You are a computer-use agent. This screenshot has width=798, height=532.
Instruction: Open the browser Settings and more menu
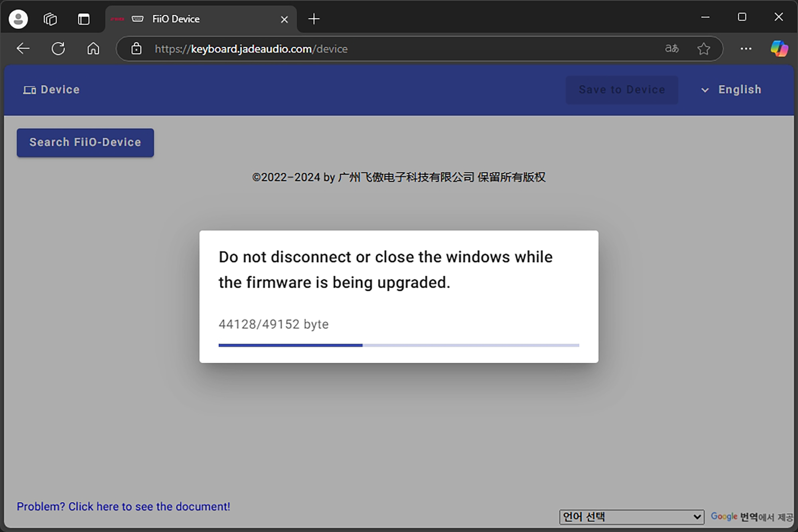[746, 49]
